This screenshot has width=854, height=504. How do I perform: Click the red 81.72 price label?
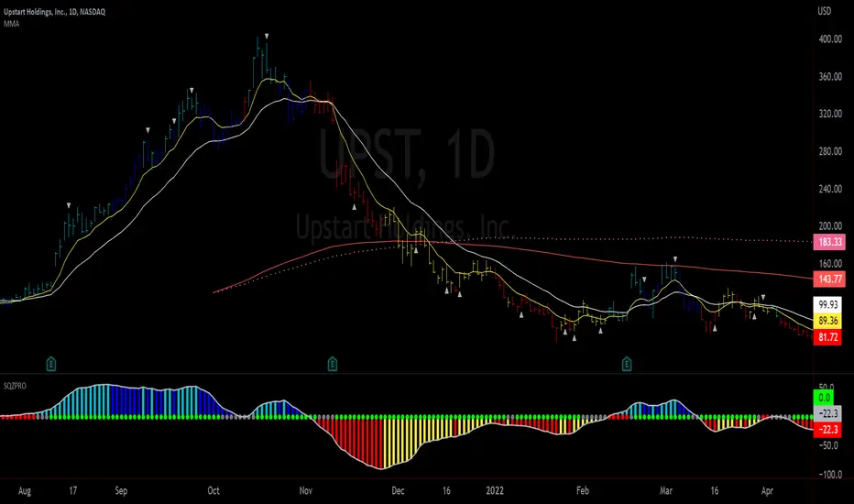[830, 336]
